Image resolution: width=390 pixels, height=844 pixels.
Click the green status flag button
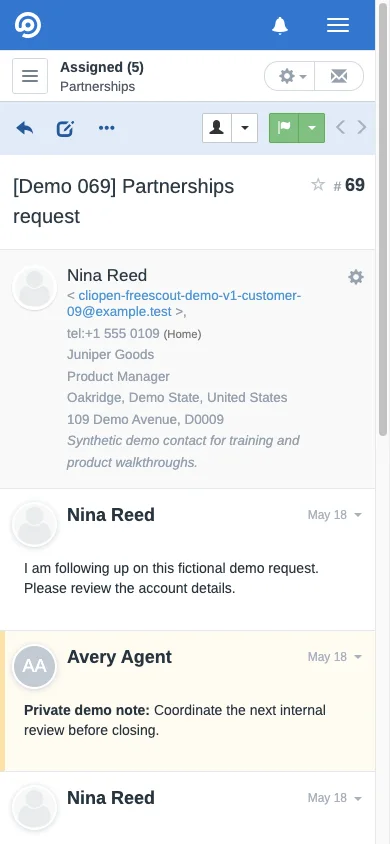(283, 128)
